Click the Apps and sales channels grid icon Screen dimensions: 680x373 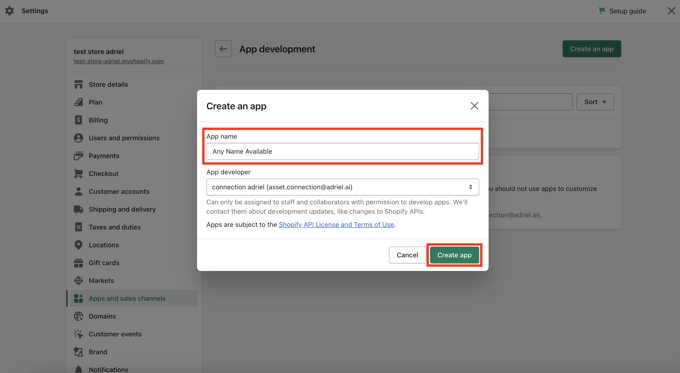coord(78,298)
